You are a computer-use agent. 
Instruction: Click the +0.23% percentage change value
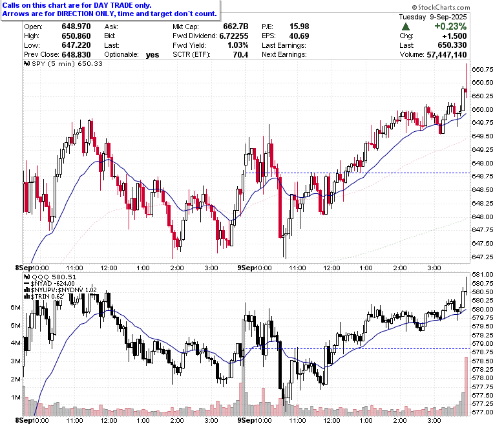(450, 27)
